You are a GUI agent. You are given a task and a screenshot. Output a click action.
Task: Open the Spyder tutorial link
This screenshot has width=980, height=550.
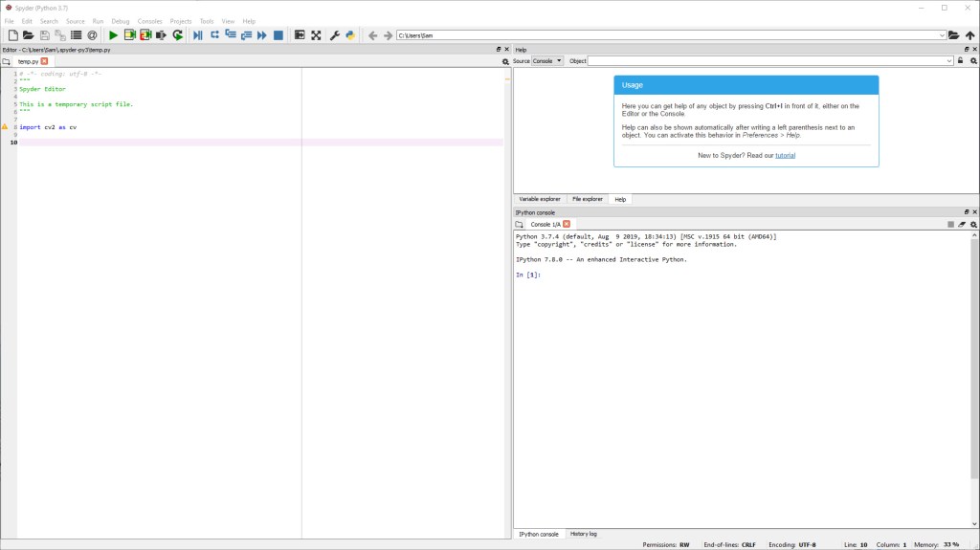pos(785,155)
